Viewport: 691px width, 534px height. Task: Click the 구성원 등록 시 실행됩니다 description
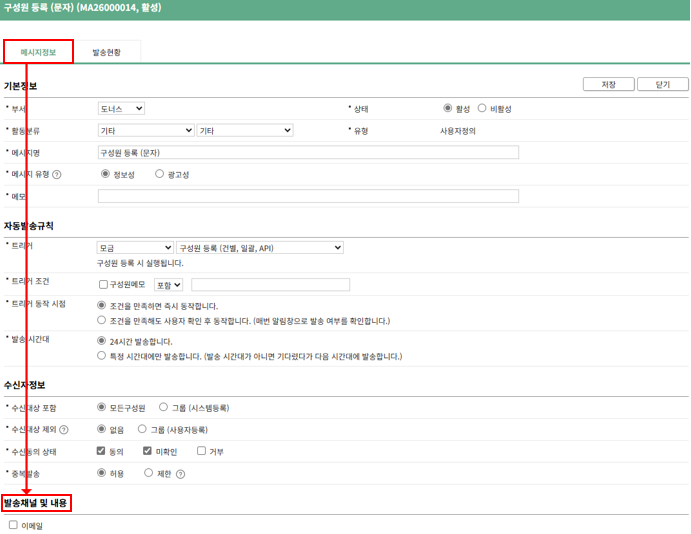pyautogui.click(x=140, y=263)
